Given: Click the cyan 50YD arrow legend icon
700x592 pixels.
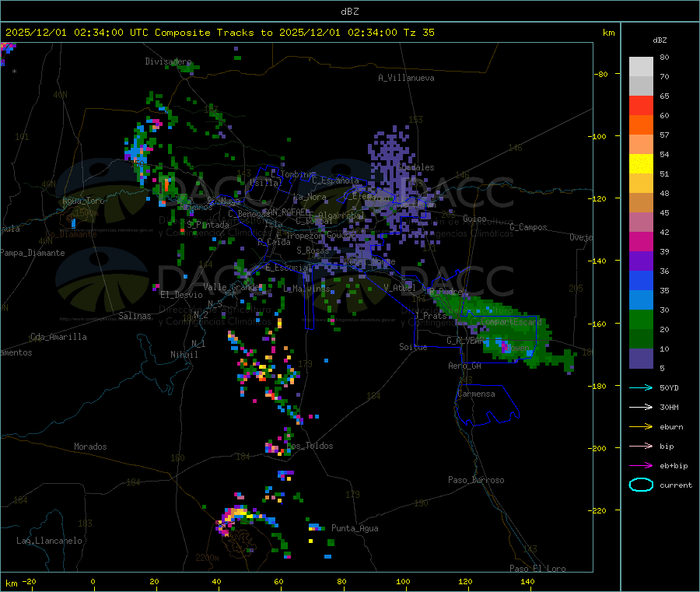Looking at the screenshot, I should [x=641, y=387].
